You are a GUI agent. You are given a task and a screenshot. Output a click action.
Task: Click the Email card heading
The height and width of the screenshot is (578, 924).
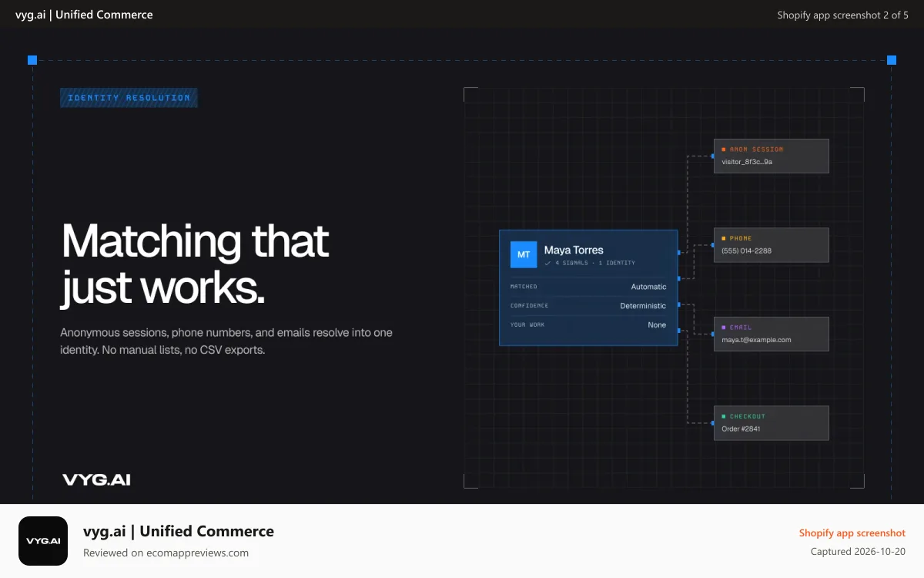pyautogui.click(x=741, y=328)
